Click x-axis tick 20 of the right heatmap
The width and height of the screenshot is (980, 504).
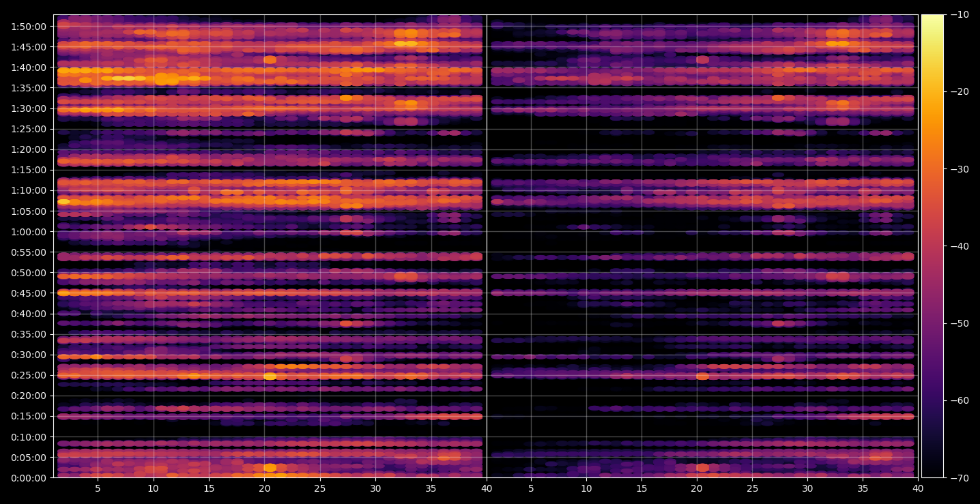(x=697, y=488)
